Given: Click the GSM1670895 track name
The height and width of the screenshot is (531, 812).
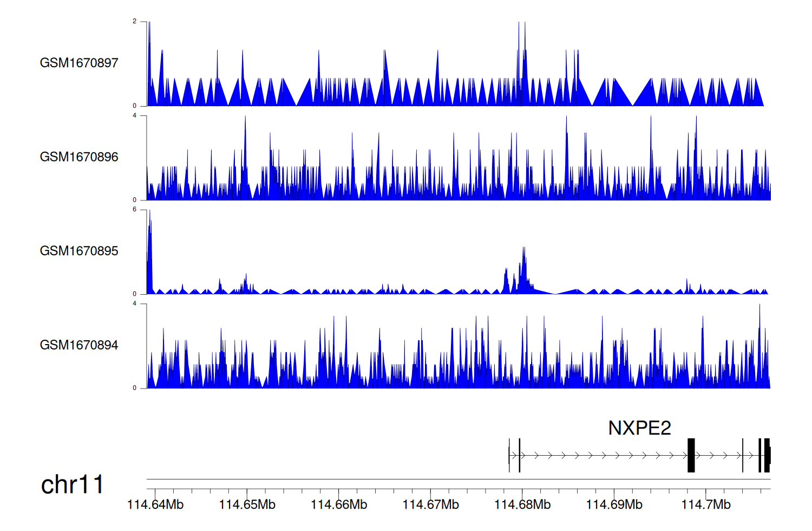Looking at the screenshot, I should click(79, 251).
